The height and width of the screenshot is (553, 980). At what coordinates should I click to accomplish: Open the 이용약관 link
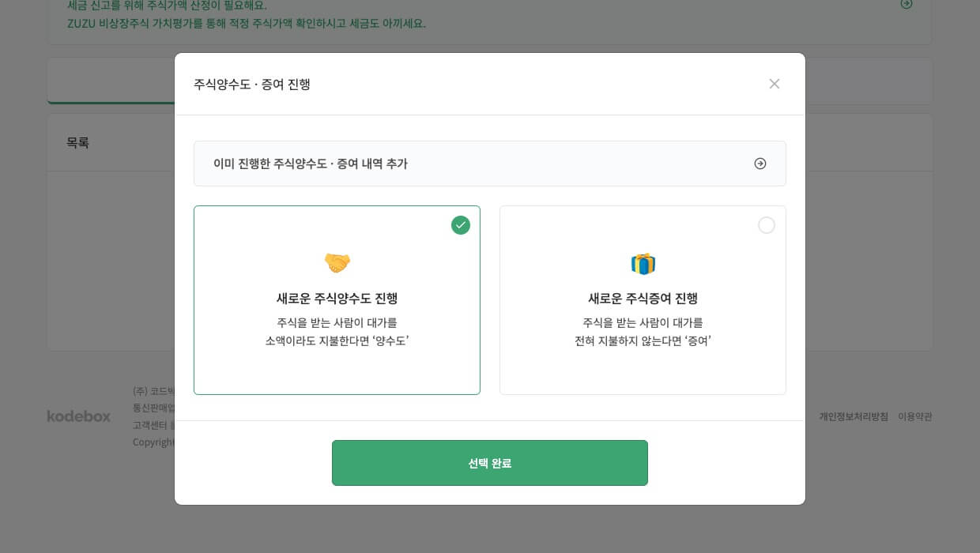pyautogui.click(x=914, y=416)
